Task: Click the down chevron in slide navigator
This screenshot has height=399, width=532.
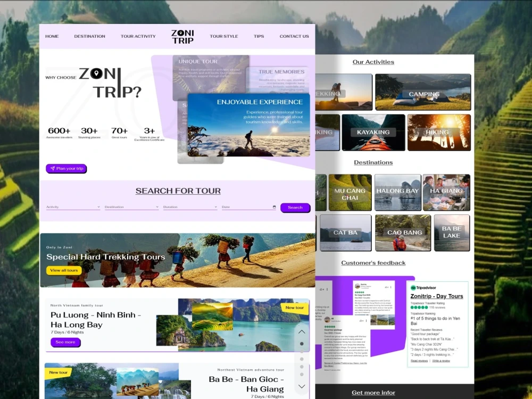Action: point(302,386)
